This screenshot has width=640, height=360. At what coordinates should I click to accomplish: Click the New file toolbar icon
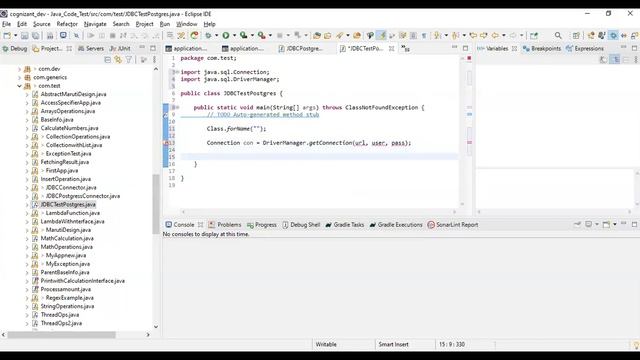(x=7, y=36)
